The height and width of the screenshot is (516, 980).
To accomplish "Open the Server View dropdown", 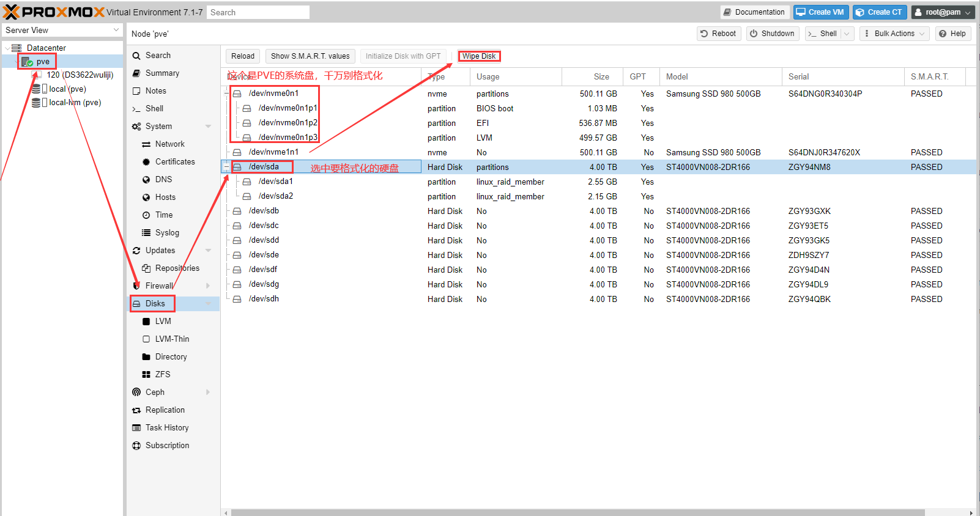I will pyautogui.click(x=62, y=30).
